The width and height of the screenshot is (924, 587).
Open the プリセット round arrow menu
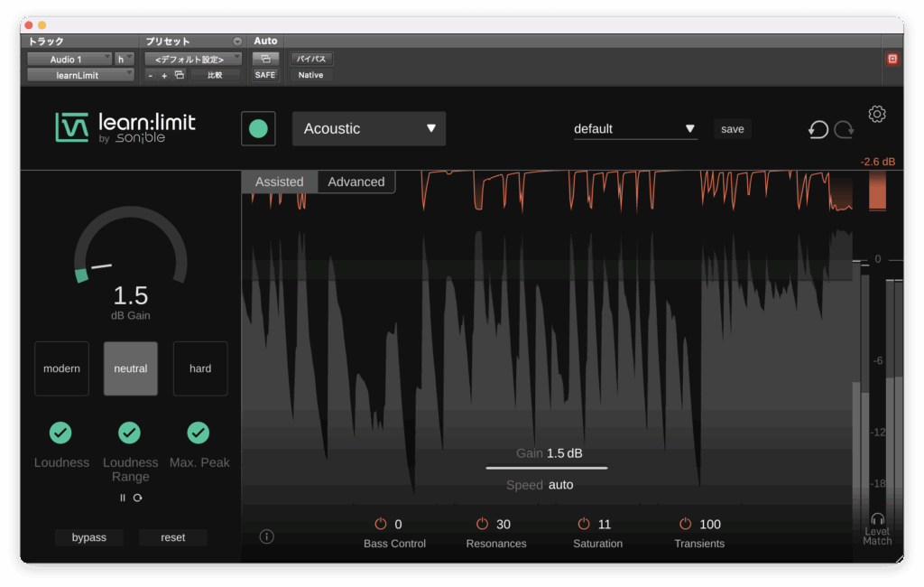(x=237, y=42)
